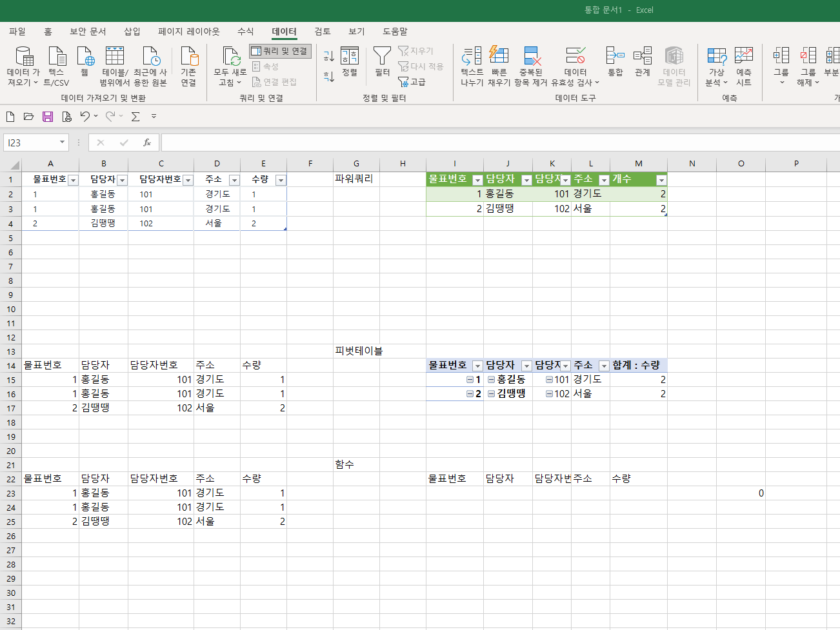Toggle the 쿼리 및 연결 pane
840x630 pixels.
coord(280,51)
